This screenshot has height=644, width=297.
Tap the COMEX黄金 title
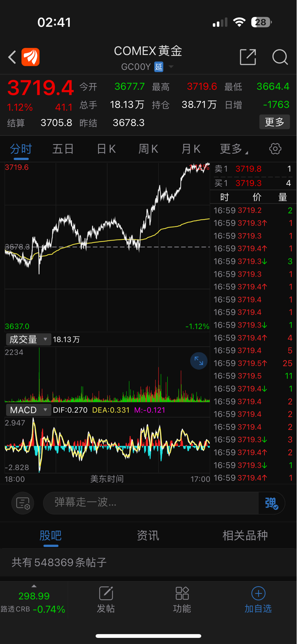coord(148,51)
